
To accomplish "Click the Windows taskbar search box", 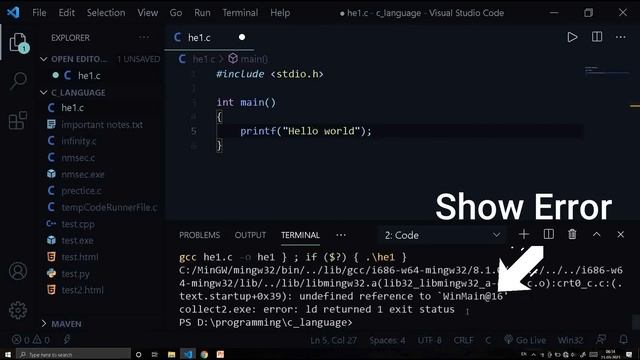I will [x=73, y=355].
